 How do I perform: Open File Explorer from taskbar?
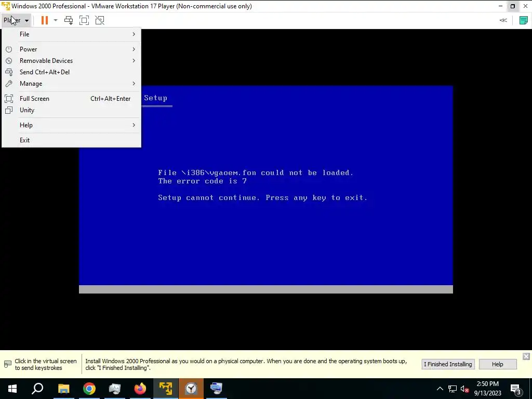pos(63,389)
